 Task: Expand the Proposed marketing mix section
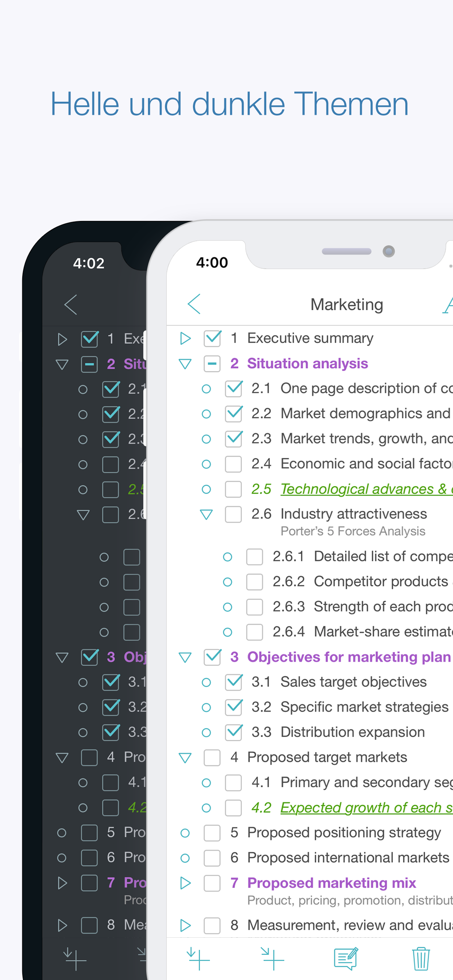pos(185,883)
